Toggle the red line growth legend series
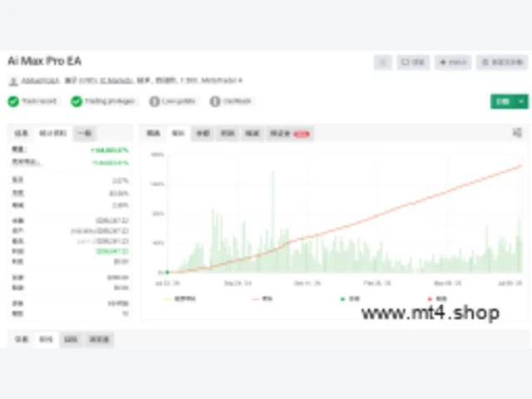532x399 pixels. point(263,299)
